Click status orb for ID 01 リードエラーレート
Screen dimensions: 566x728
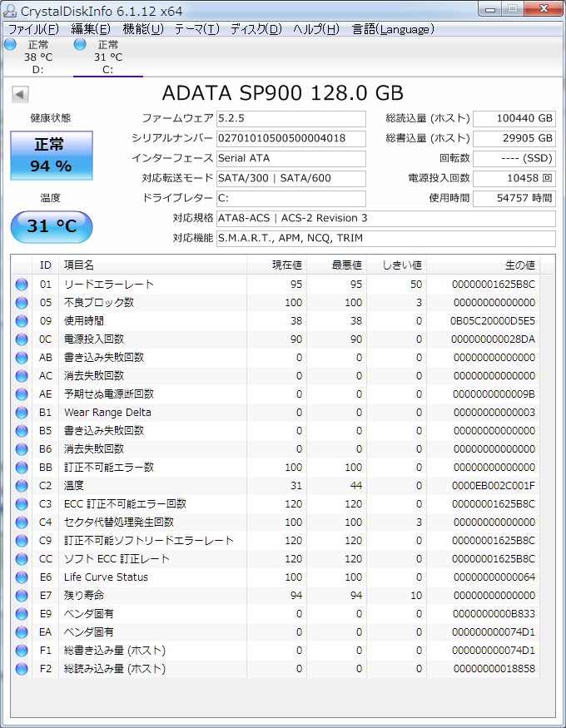pos(22,285)
